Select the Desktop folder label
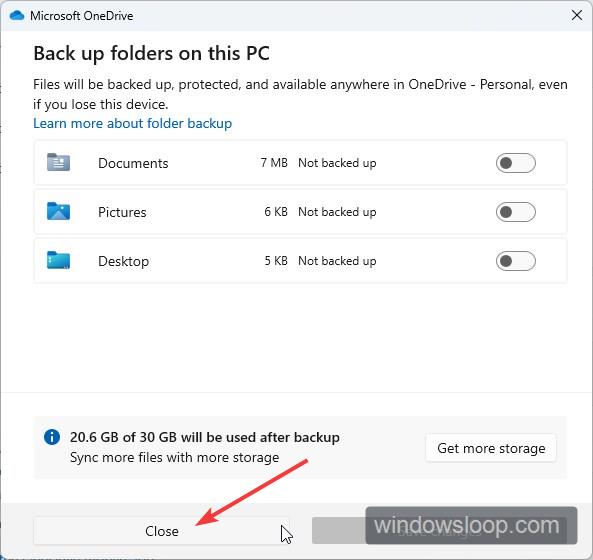The width and height of the screenshot is (593, 560). coord(123,261)
